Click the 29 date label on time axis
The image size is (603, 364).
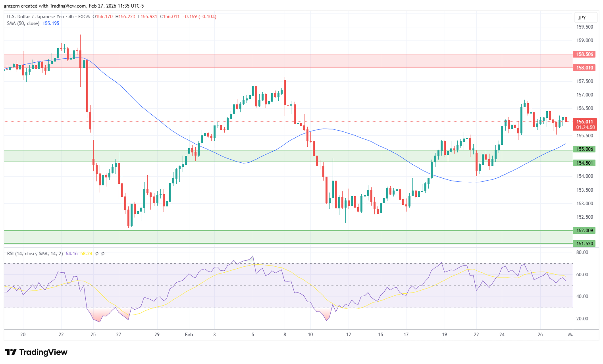(x=157, y=335)
